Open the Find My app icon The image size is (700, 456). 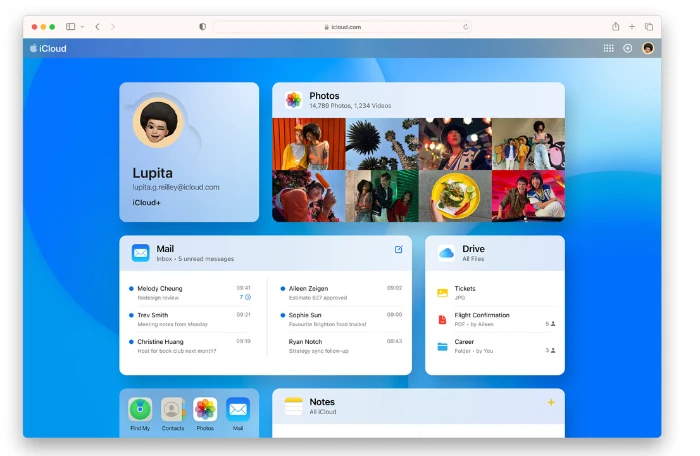pyautogui.click(x=140, y=409)
